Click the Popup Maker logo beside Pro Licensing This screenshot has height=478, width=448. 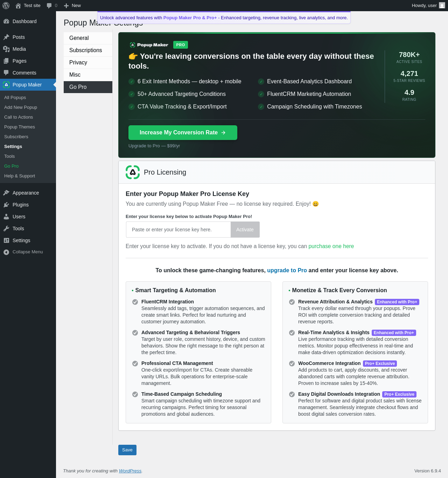tap(133, 172)
